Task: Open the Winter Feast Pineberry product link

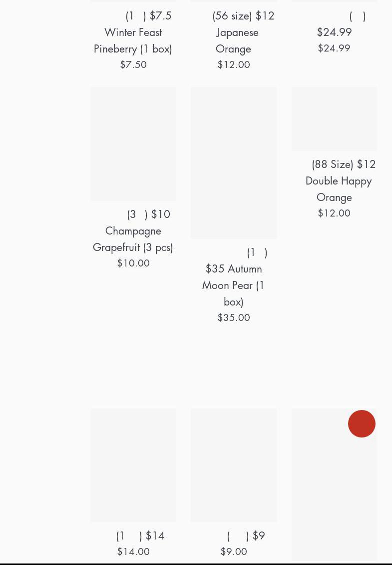Action: (x=133, y=32)
